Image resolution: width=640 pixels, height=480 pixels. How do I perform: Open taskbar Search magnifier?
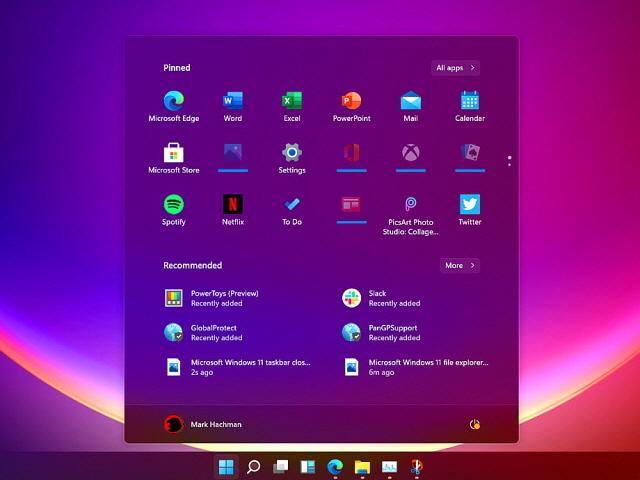[x=253, y=467]
